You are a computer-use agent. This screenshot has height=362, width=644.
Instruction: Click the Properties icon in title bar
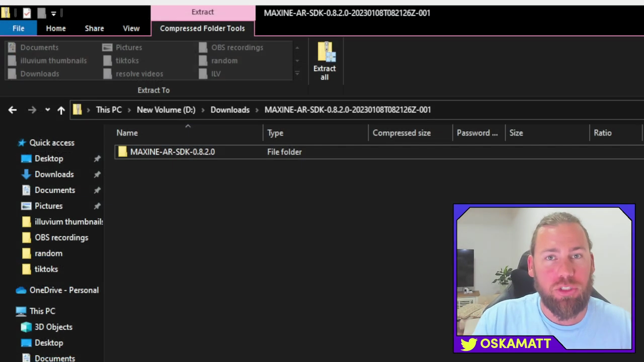(27, 14)
